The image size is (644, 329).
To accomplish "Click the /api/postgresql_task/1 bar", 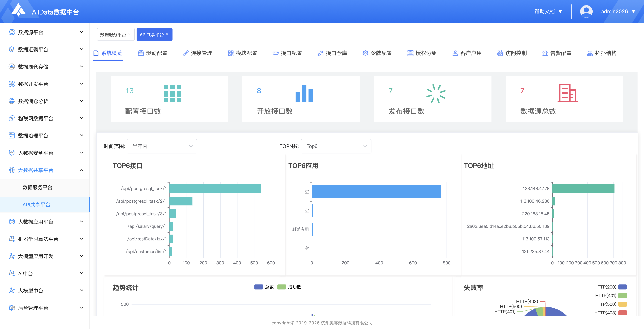I will point(215,188).
